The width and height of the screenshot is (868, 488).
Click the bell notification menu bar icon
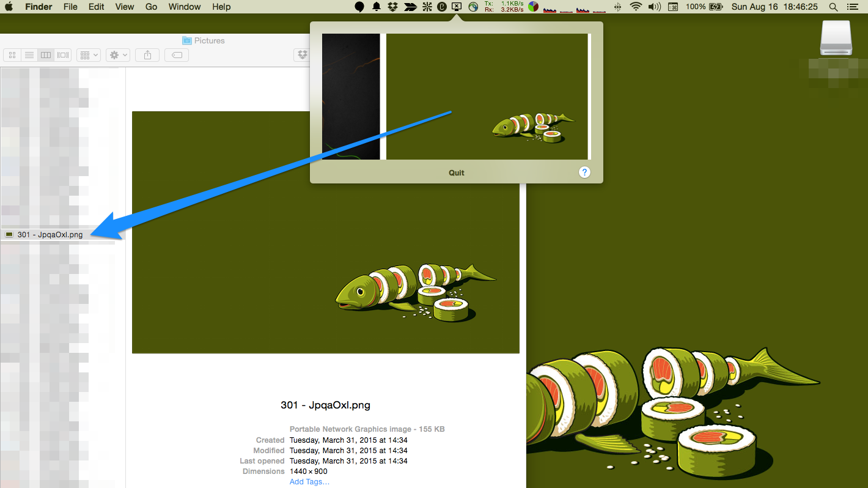pos(377,7)
